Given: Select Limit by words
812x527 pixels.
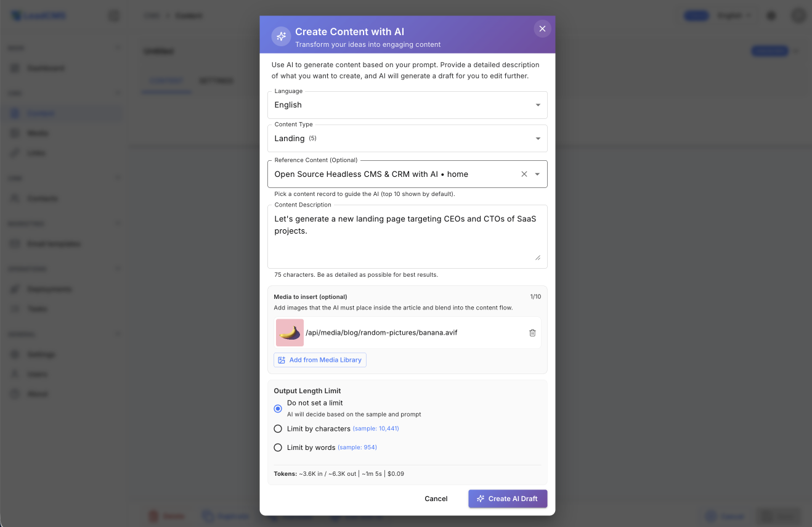Looking at the screenshot, I should tap(277, 447).
